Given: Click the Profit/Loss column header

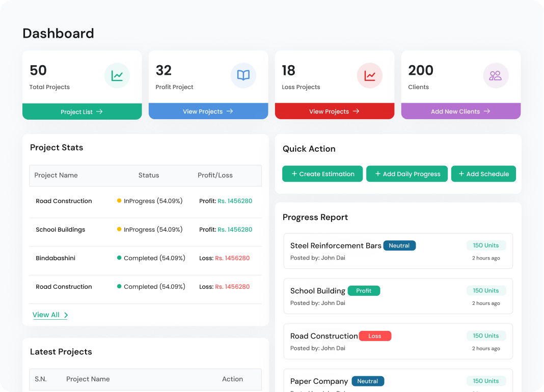Looking at the screenshot, I should [215, 175].
